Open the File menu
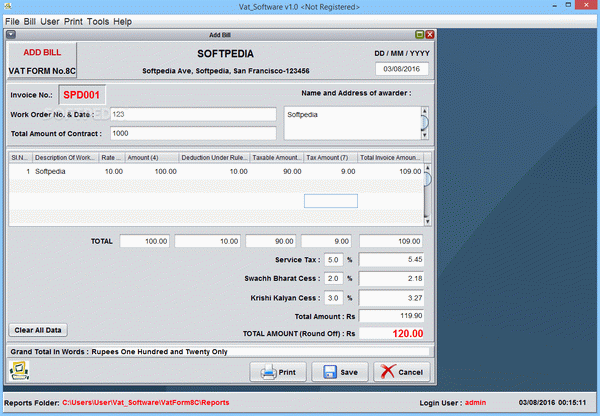This screenshot has width=600, height=416. tap(12, 21)
